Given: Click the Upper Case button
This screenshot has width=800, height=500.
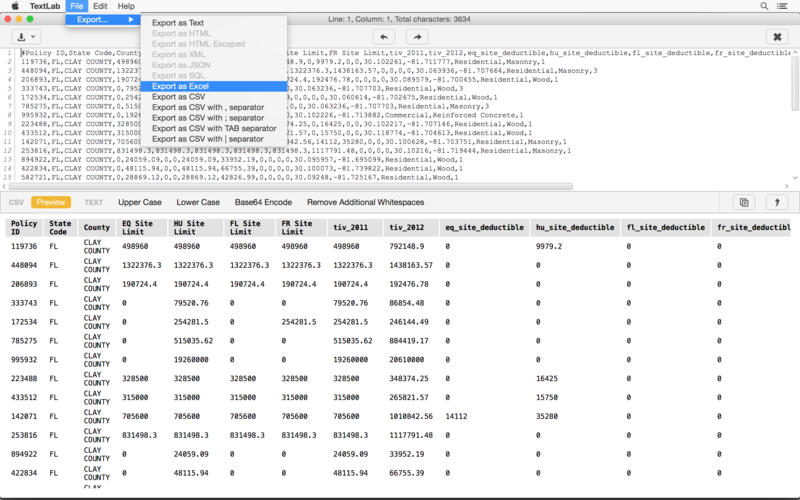Looking at the screenshot, I should [x=140, y=202].
